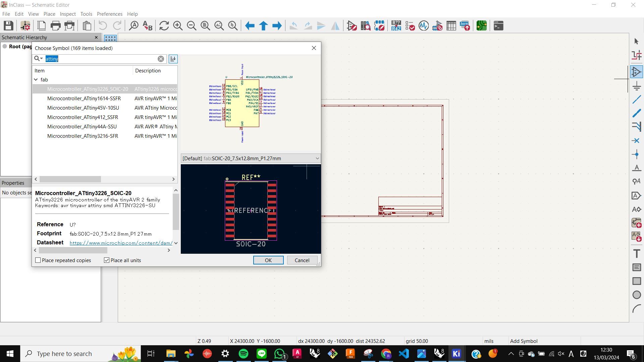
Task: Run Electrical Rules Checker icon
Action: tap(410, 25)
